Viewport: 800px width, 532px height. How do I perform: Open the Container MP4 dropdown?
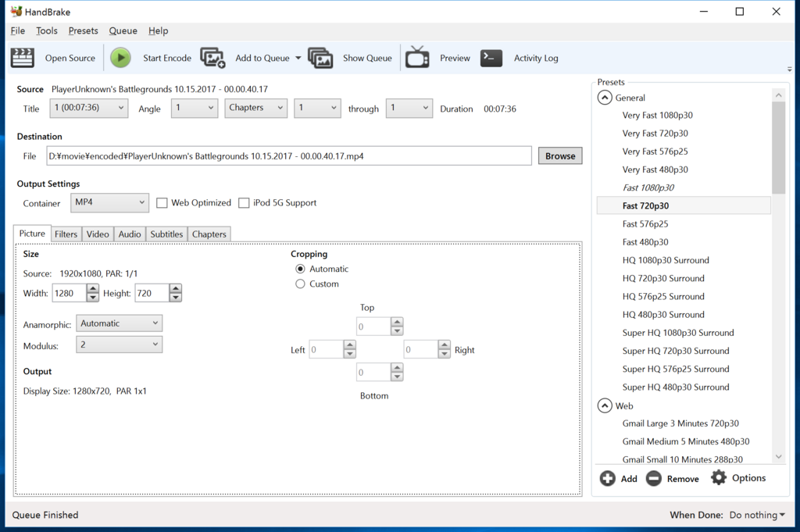point(109,202)
